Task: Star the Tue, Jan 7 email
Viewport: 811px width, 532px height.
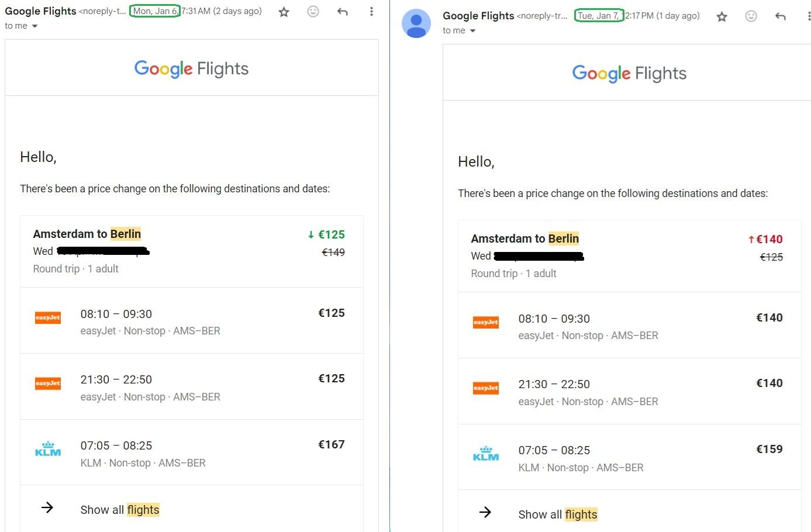Action: pyautogui.click(x=722, y=16)
